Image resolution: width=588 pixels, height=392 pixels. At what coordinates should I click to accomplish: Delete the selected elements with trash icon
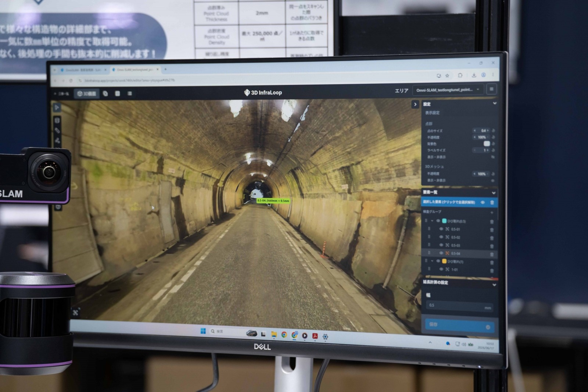click(492, 203)
